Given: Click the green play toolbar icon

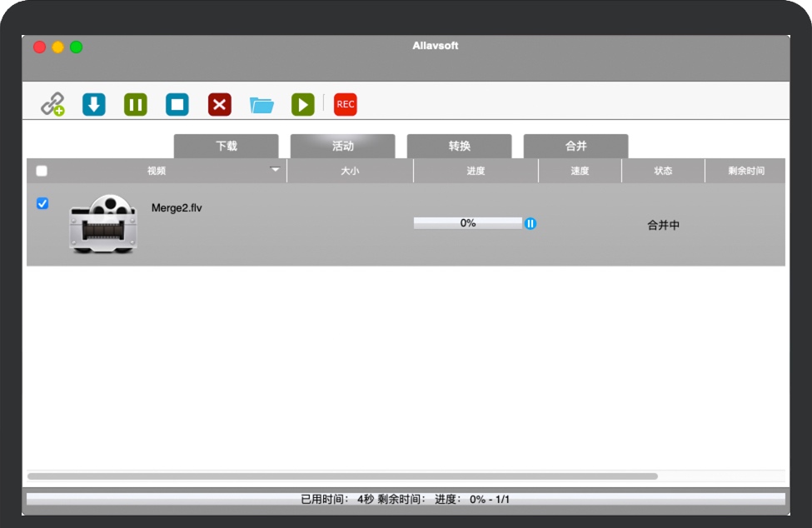Looking at the screenshot, I should coord(302,104).
